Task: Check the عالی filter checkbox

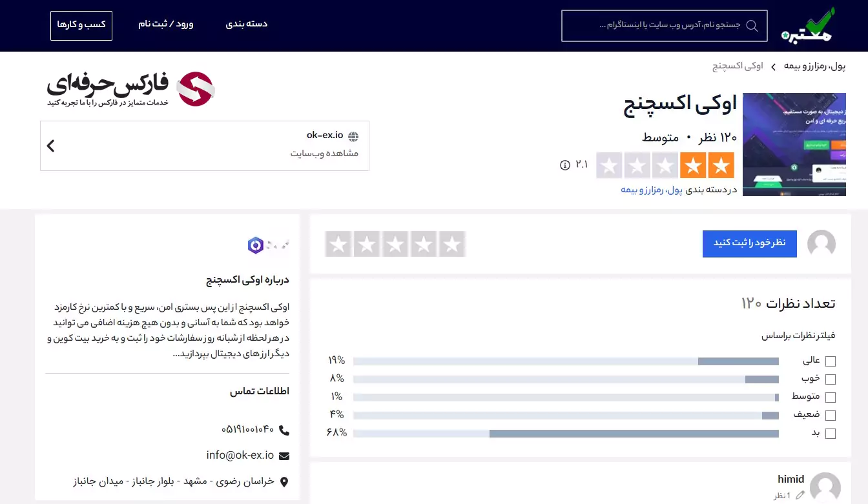Action: click(x=831, y=361)
